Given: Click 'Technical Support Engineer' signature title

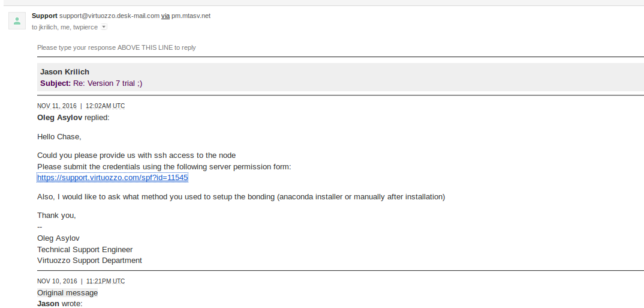Looking at the screenshot, I should pos(85,250).
